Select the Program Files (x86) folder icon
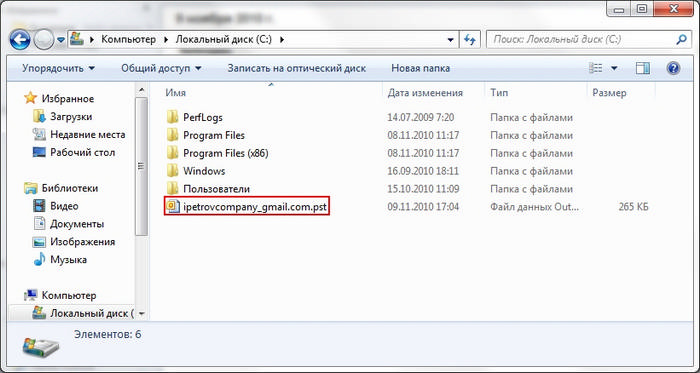This screenshot has height=373, width=700. (172, 153)
